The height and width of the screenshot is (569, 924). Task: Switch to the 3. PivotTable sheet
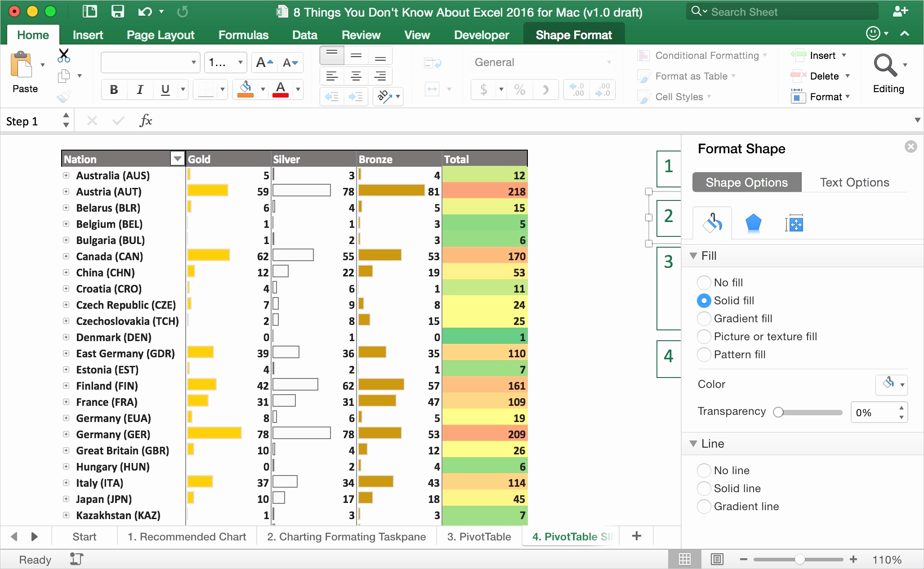pyautogui.click(x=479, y=537)
